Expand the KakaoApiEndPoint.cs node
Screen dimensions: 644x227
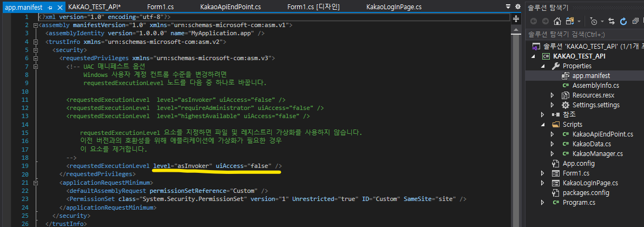click(x=553, y=134)
